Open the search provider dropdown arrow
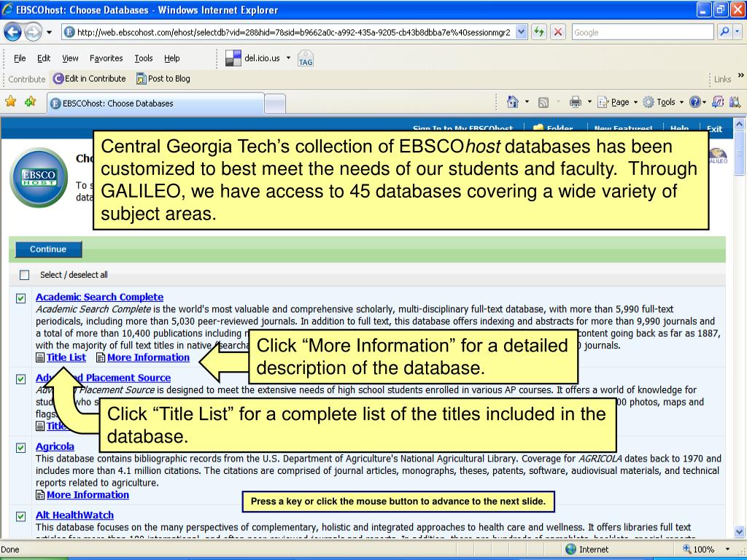This screenshot has height=560, width=747. pyautogui.click(x=738, y=32)
